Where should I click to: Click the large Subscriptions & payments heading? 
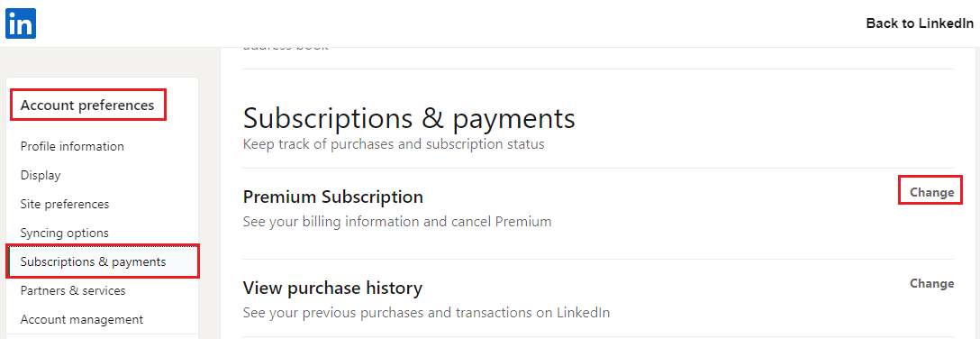[409, 118]
